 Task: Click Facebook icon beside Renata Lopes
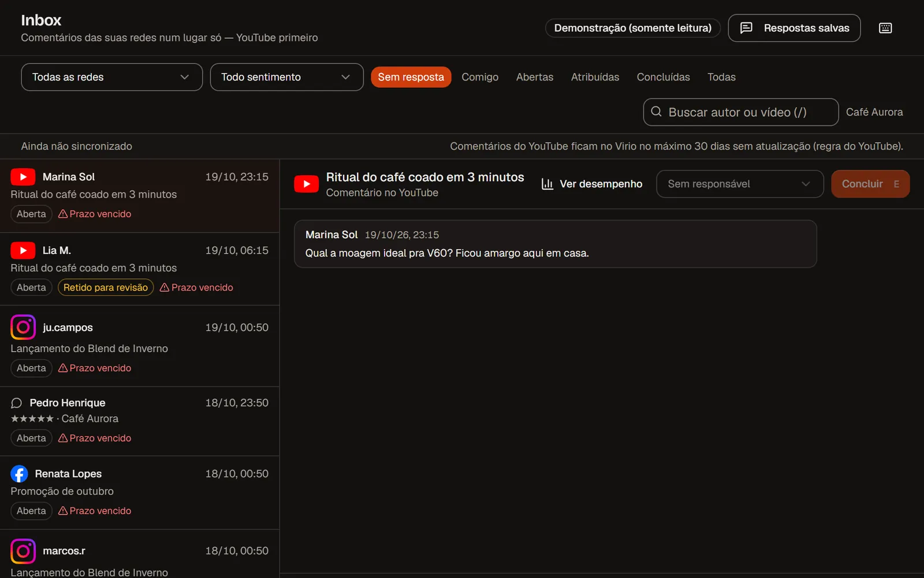pyautogui.click(x=19, y=474)
